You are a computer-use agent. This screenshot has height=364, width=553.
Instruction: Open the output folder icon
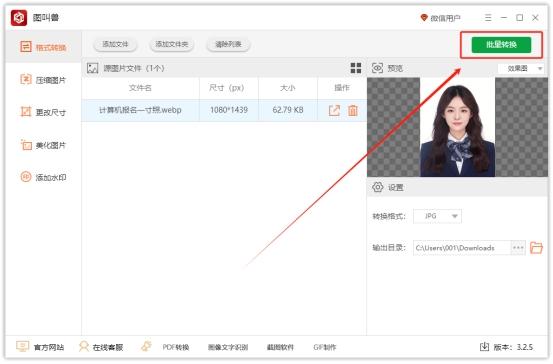(536, 248)
